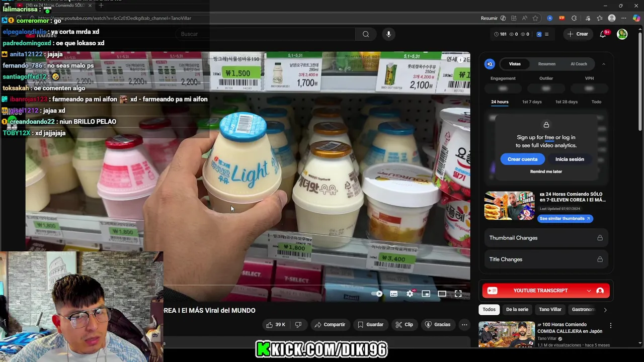Open more actions three dots under video
The image size is (644, 362).
point(464,325)
